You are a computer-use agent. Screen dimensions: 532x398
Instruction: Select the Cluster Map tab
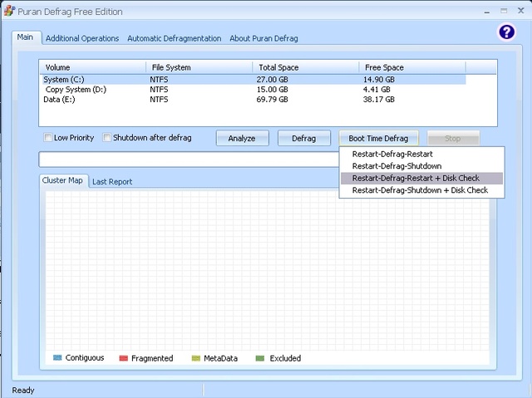(x=62, y=180)
